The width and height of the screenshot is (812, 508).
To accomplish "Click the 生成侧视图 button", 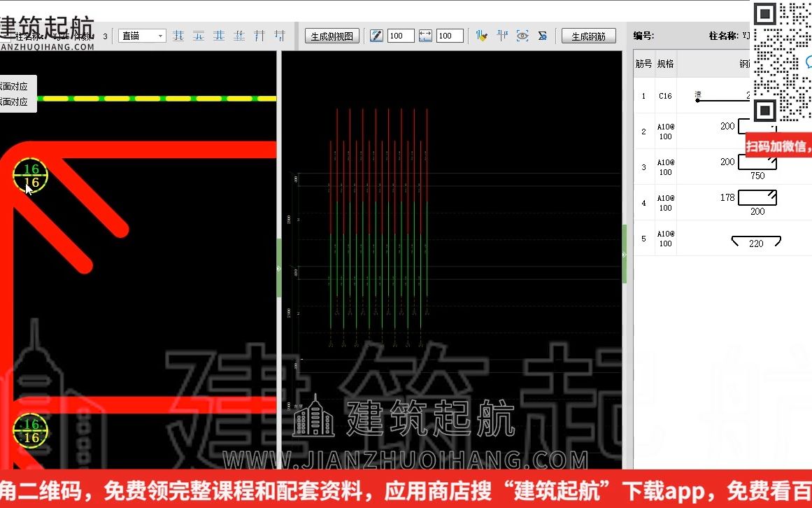I will click(332, 35).
